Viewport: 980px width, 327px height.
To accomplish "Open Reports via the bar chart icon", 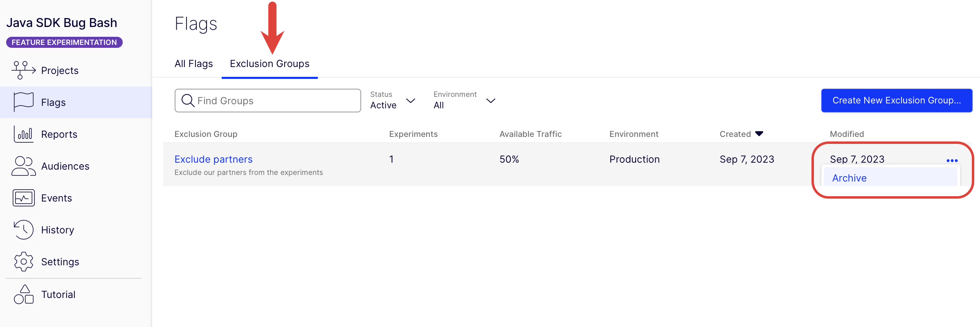I will pyautogui.click(x=23, y=134).
